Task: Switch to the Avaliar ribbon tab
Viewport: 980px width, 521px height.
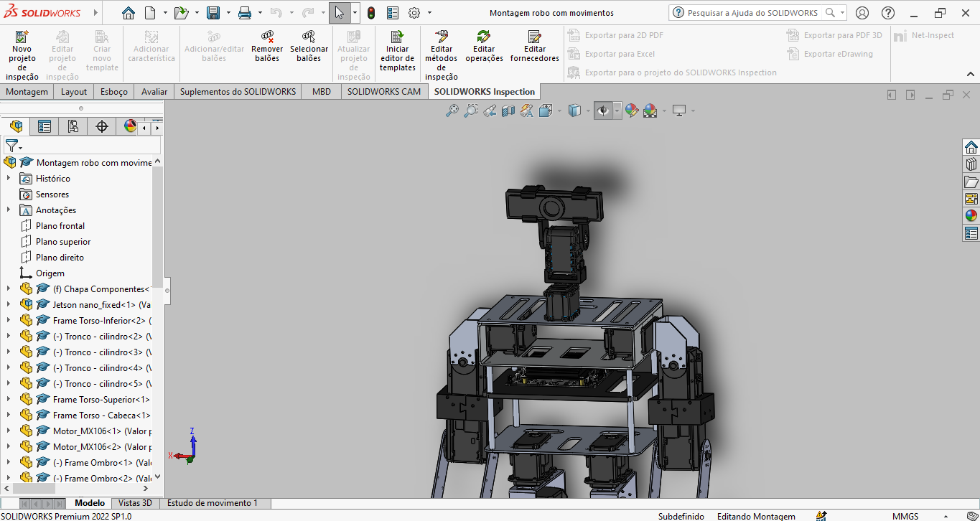Action: click(x=154, y=92)
